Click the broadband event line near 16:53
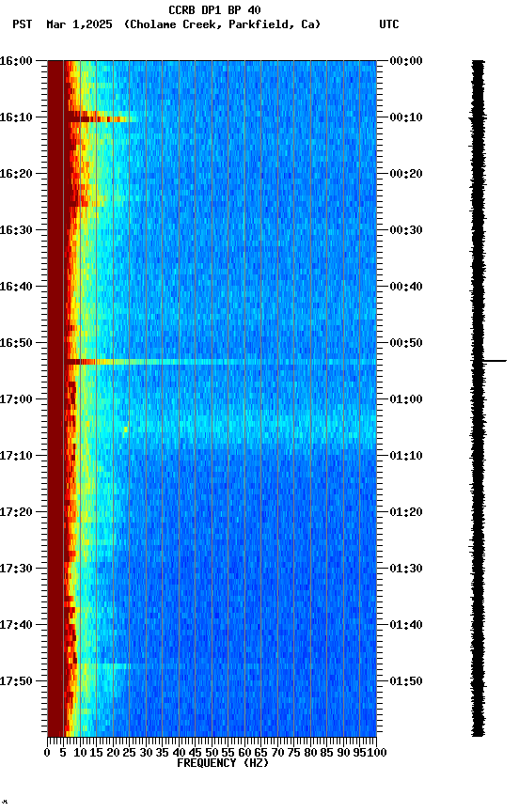 [x=221, y=362]
